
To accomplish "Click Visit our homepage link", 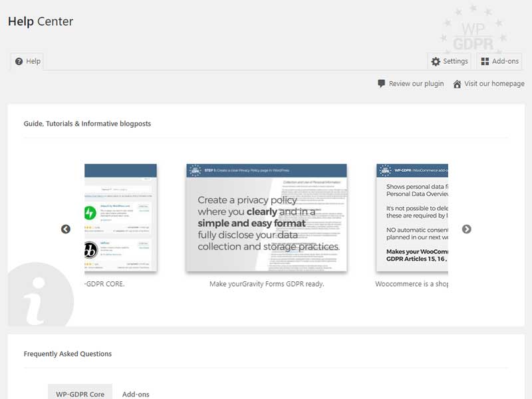I will click(x=489, y=84).
